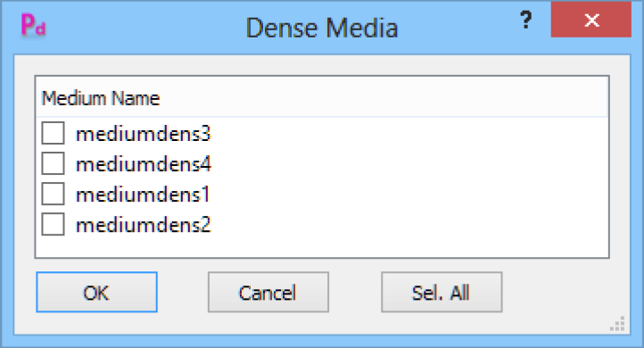The image size is (644, 348).
Task: Open the help question mark button
Action: [525, 20]
